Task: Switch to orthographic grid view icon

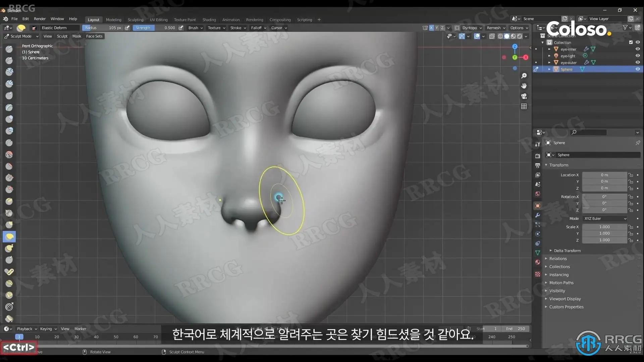Action: [x=524, y=107]
